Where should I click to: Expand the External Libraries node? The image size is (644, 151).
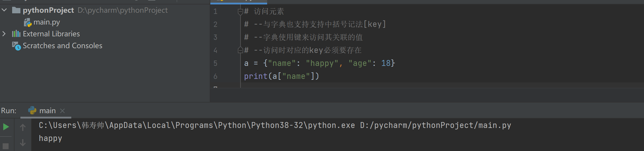[x=4, y=34]
